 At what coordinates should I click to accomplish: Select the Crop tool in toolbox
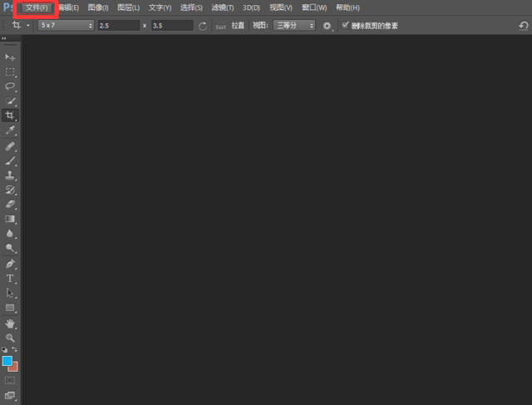click(10, 116)
